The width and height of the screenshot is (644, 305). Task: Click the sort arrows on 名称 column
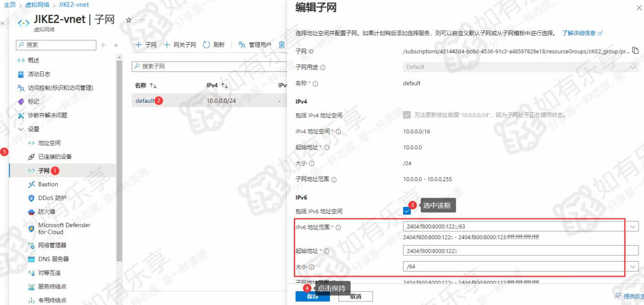coord(153,85)
